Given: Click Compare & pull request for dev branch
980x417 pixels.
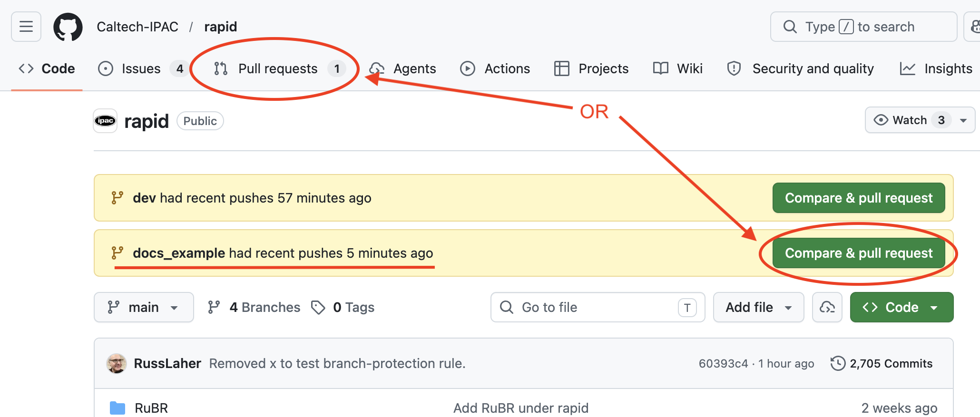Looking at the screenshot, I should tap(859, 198).
